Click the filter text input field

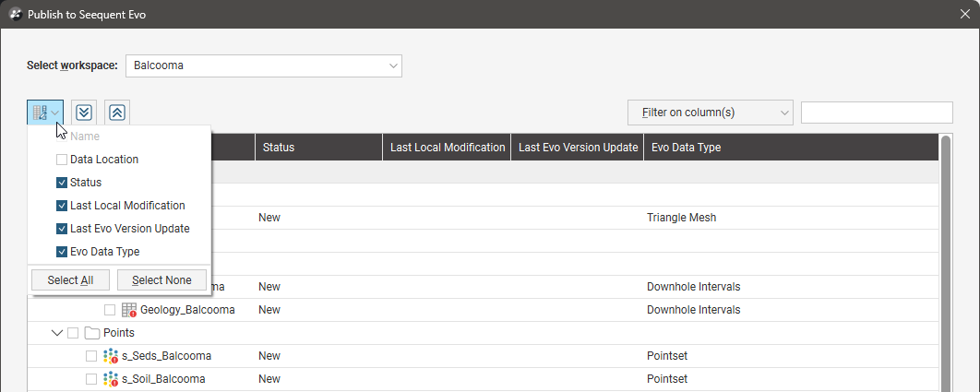click(x=876, y=113)
